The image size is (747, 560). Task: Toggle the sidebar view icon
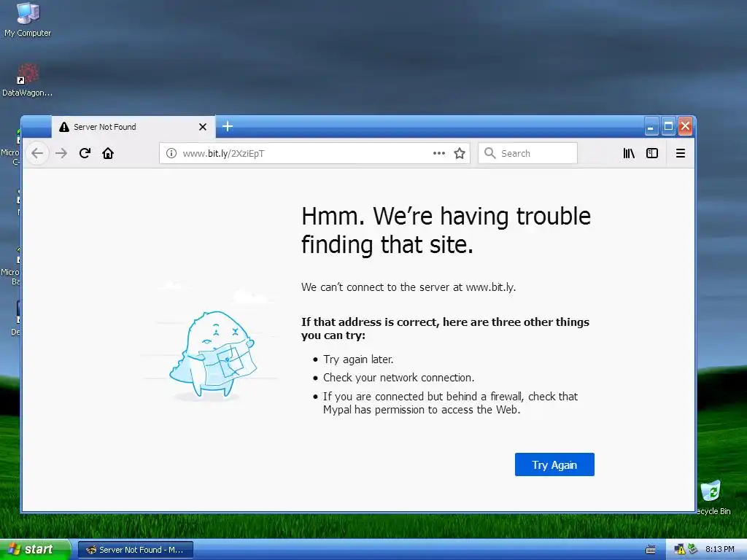click(x=652, y=153)
